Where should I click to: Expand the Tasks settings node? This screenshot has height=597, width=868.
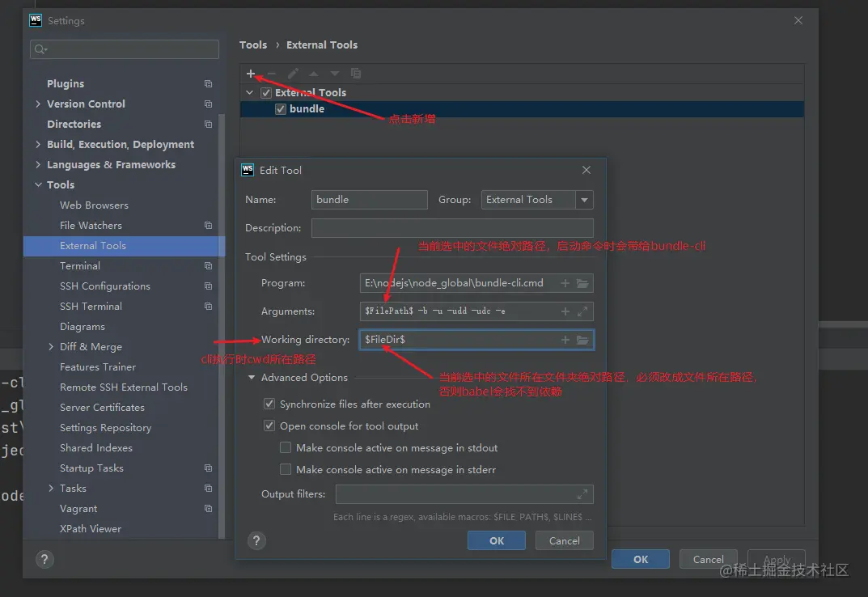[51, 489]
